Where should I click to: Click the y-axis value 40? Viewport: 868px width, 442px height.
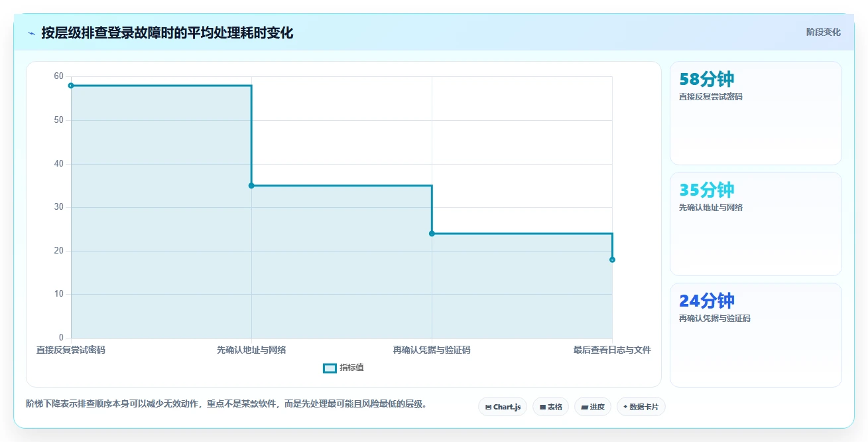59,163
